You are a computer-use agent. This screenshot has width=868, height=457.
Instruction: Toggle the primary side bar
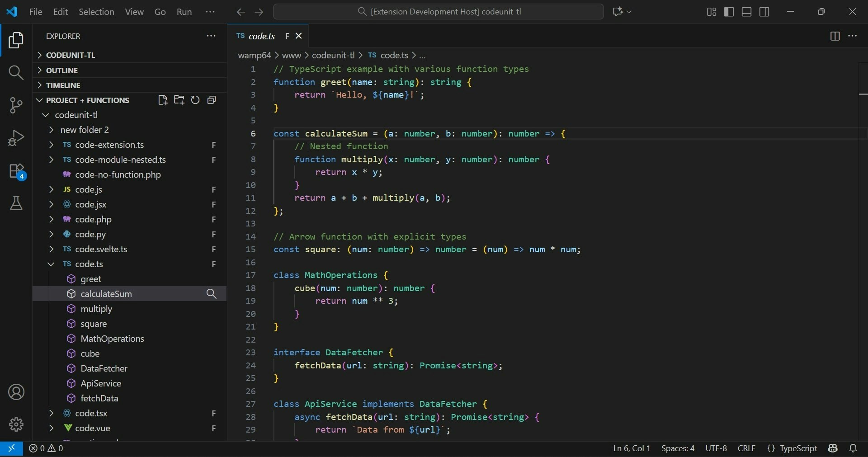[729, 12]
